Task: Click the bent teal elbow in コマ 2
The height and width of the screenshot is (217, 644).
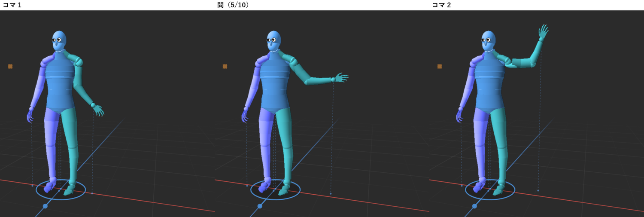Action: pyautogui.click(x=512, y=63)
